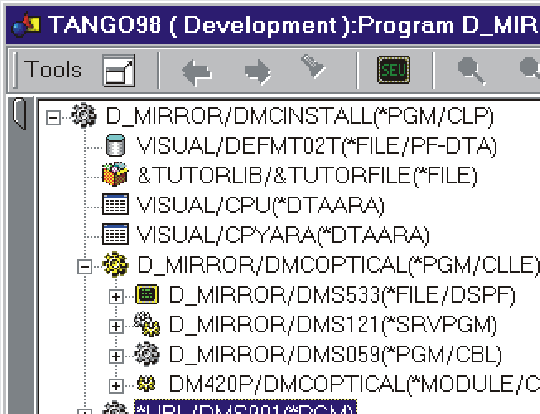Click the window layout icon beside Tools
This screenshot has width=540, height=414.
pos(119,71)
